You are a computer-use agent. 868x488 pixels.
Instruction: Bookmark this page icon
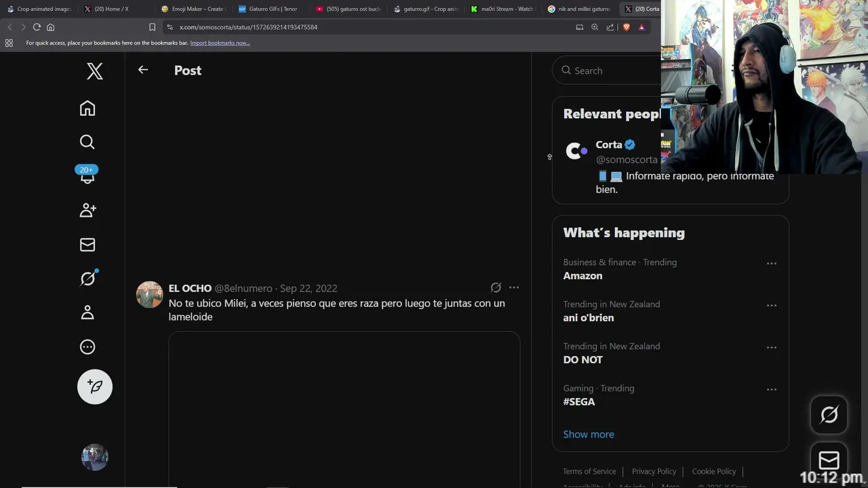click(x=152, y=27)
